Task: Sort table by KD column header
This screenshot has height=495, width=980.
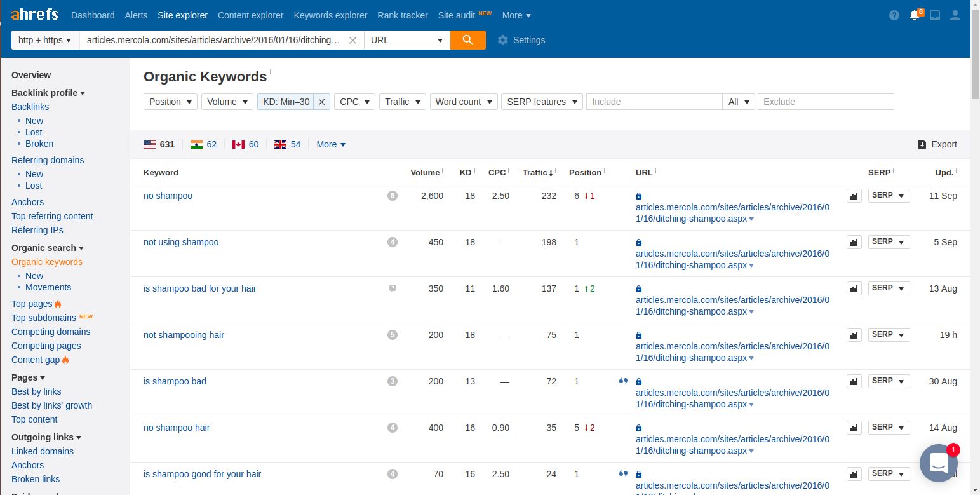Action: [466, 172]
